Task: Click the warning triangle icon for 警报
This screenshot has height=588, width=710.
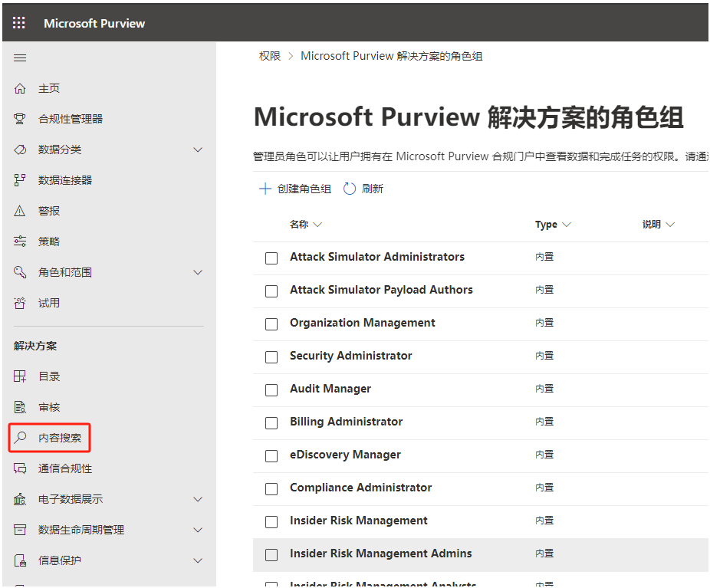Action: 19,211
